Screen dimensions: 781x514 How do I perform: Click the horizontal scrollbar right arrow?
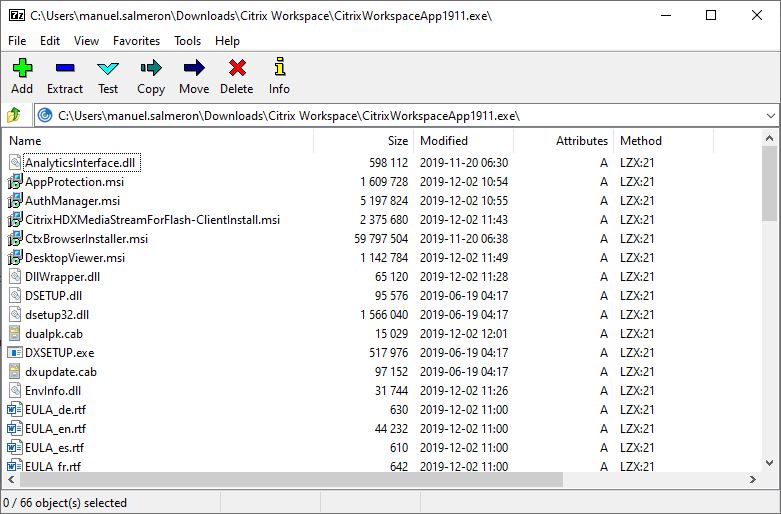[753, 480]
